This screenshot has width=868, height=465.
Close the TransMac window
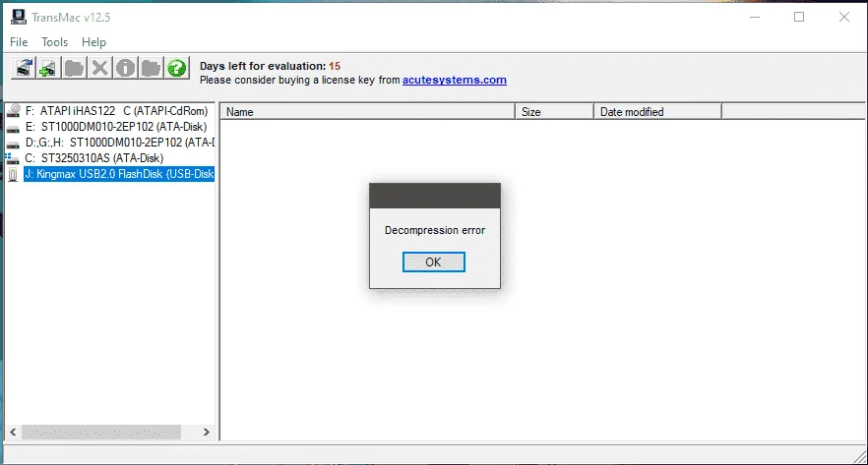(843, 17)
